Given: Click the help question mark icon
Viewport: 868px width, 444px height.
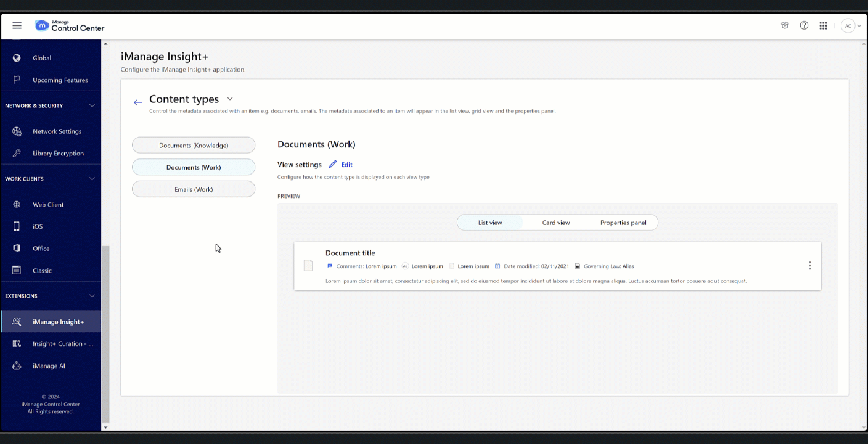Looking at the screenshot, I should (x=804, y=26).
